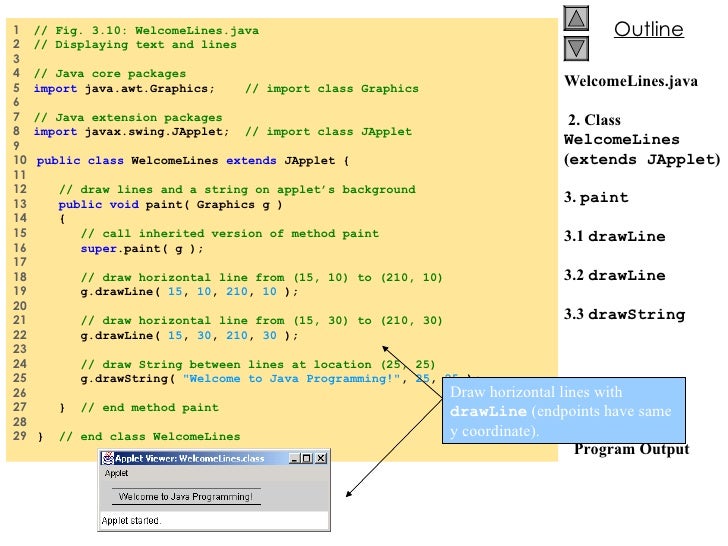Click the blue drawLine callout note
728x546 pixels.
(x=564, y=410)
